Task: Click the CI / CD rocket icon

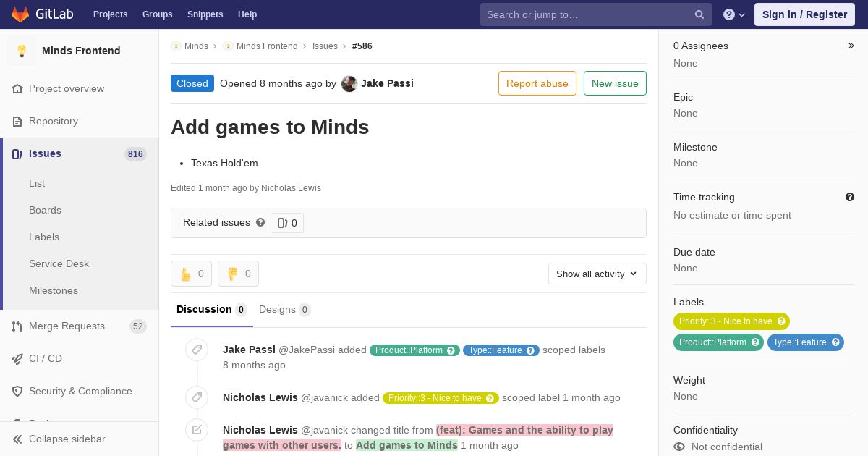Action: [x=17, y=358]
